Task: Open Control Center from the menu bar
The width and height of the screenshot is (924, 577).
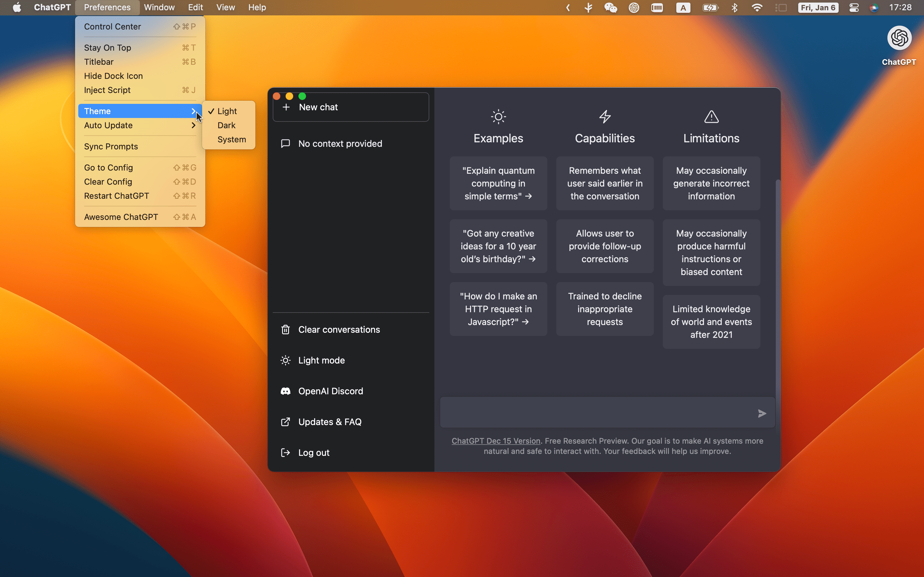Action: pos(112,26)
